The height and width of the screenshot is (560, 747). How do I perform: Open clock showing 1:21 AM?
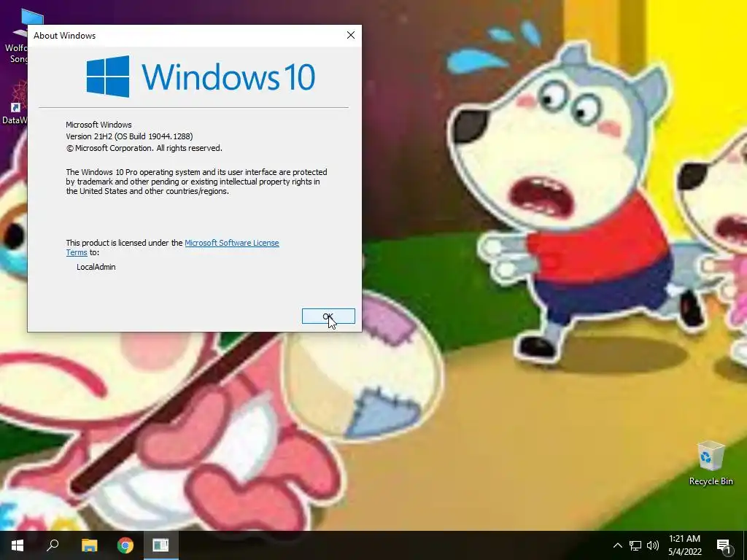(684, 545)
